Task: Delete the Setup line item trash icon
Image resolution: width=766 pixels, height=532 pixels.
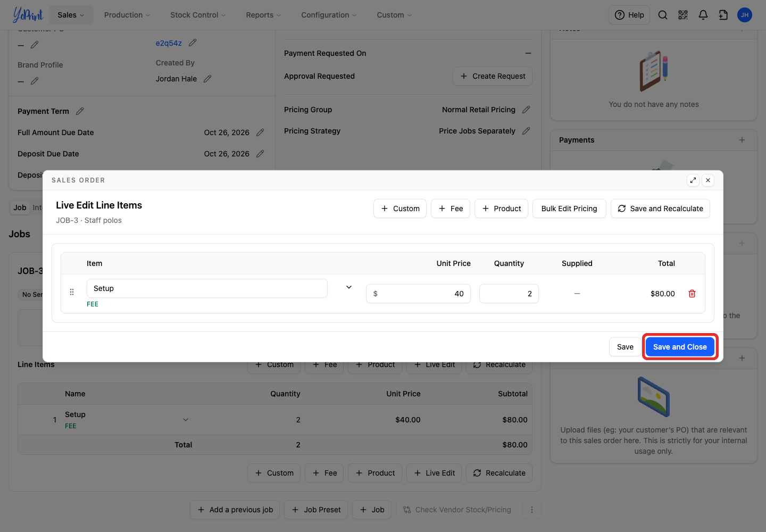Action: 692,294
